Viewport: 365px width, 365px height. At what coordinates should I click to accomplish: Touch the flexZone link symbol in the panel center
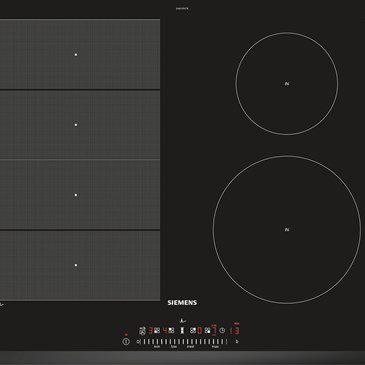182,330
